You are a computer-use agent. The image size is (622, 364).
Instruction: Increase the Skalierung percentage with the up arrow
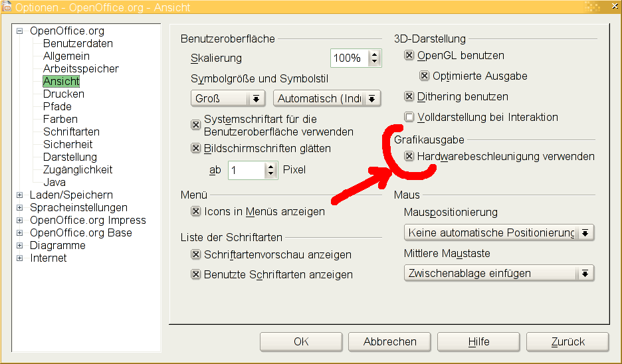375,54
